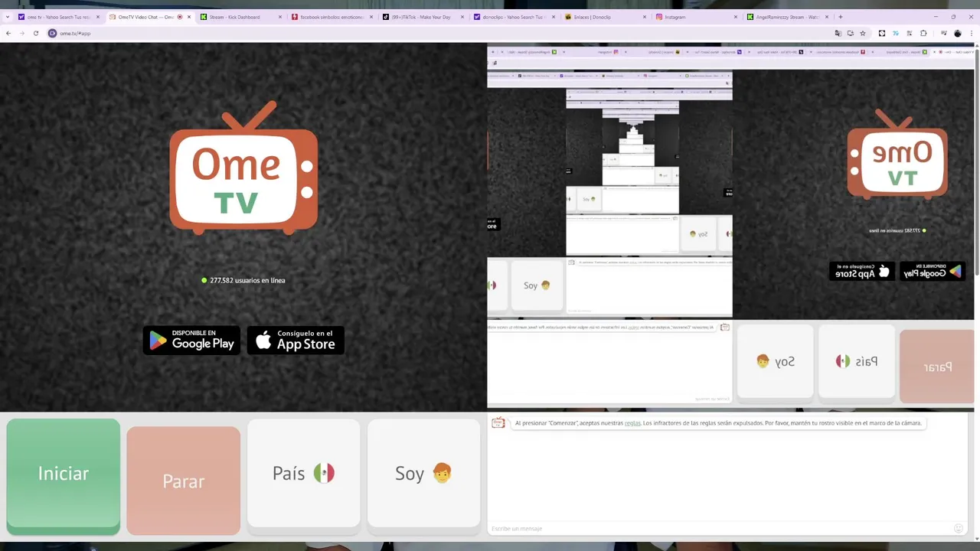View site information for ome.tv
The width and height of the screenshot is (980, 551).
click(x=52, y=33)
